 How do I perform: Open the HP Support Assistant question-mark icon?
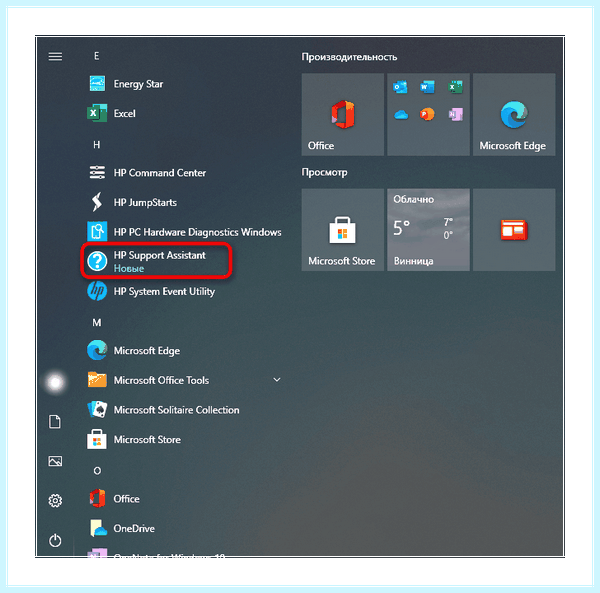(x=97, y=261)
